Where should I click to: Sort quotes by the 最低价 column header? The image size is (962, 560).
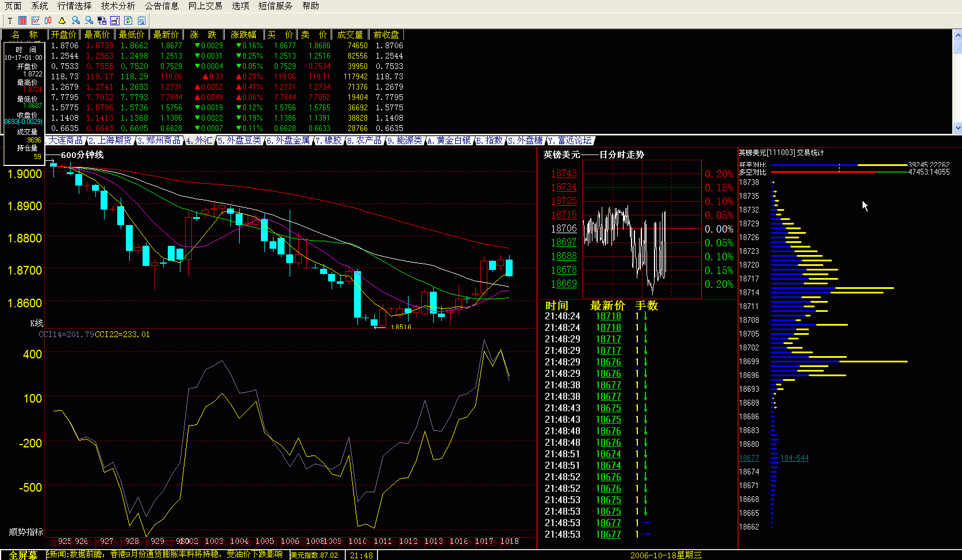click(x=132, y=35)
